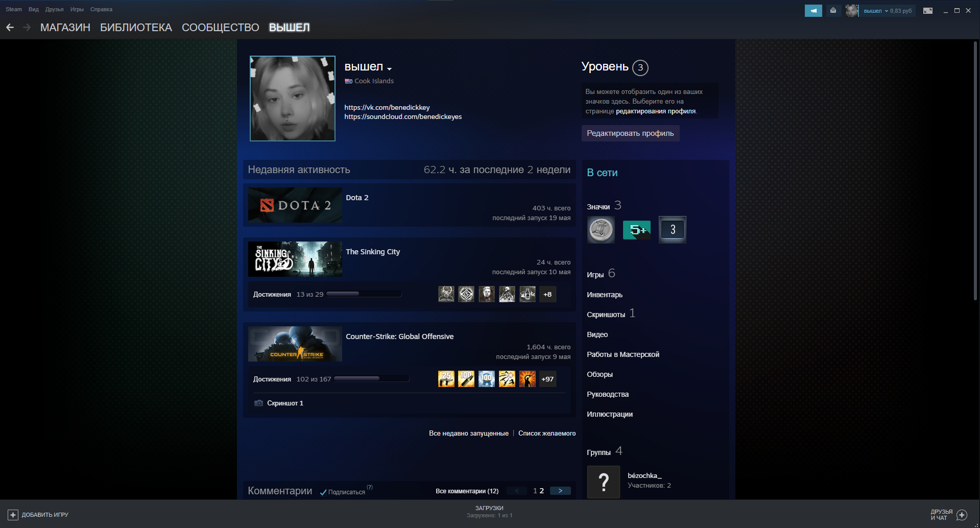Open Список желаемого link

pos(547,434)
